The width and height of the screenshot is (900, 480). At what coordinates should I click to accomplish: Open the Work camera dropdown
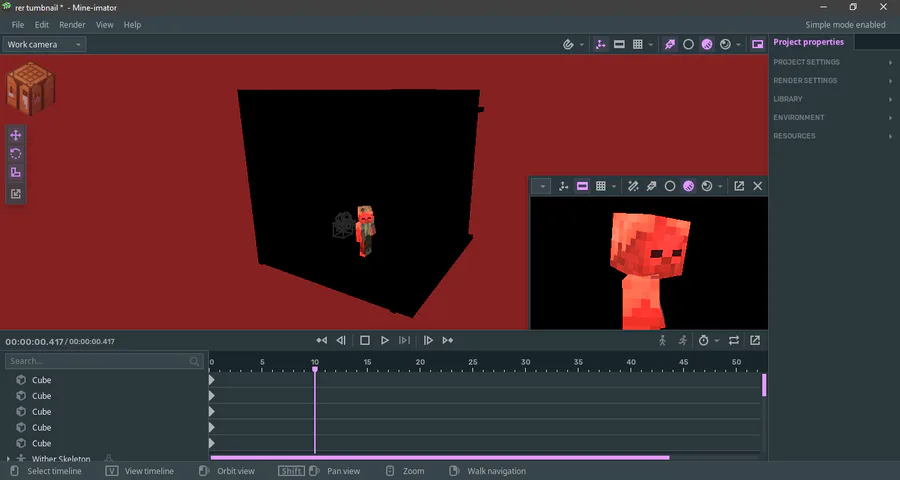pos(44,44)
